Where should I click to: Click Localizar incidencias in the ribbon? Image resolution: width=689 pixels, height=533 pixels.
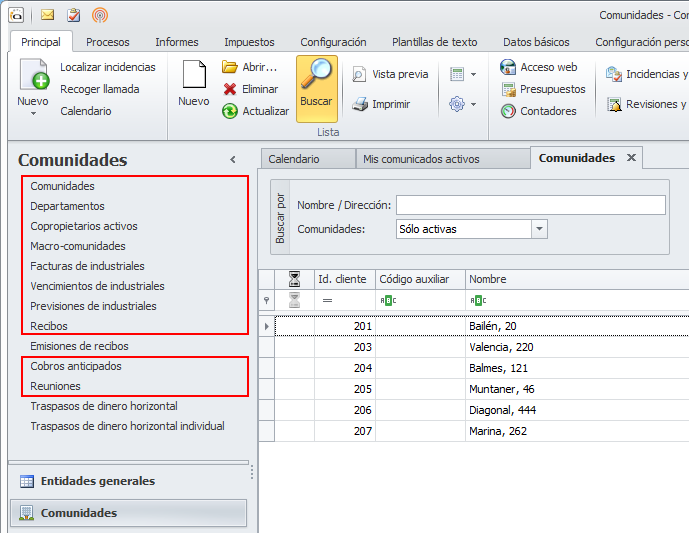(x=108, y=67)
